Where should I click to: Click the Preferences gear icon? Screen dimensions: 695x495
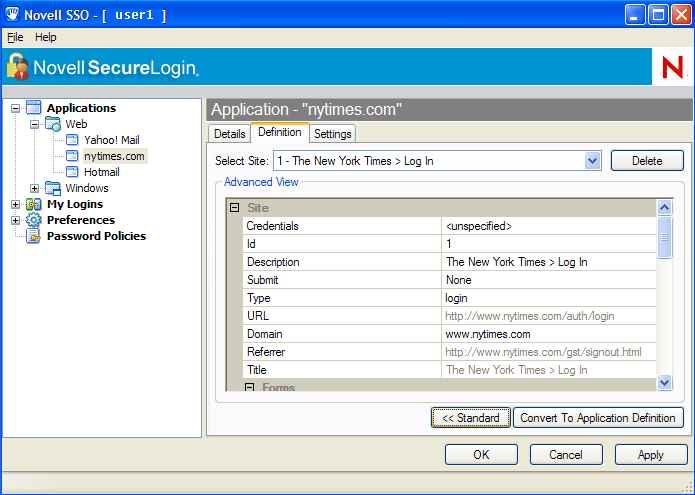pos(34,220)
